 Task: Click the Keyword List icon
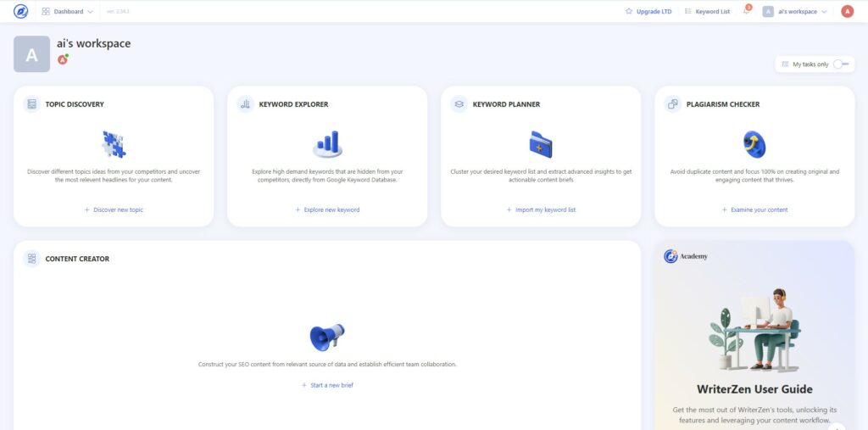pyautogui.click(x=688, y=11)
